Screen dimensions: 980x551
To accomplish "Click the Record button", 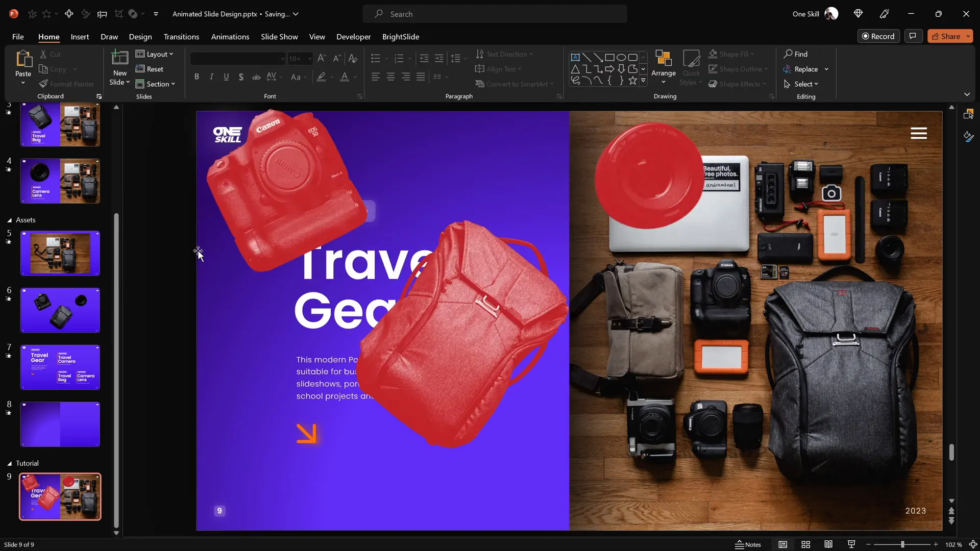I will (x=878, y=36).
